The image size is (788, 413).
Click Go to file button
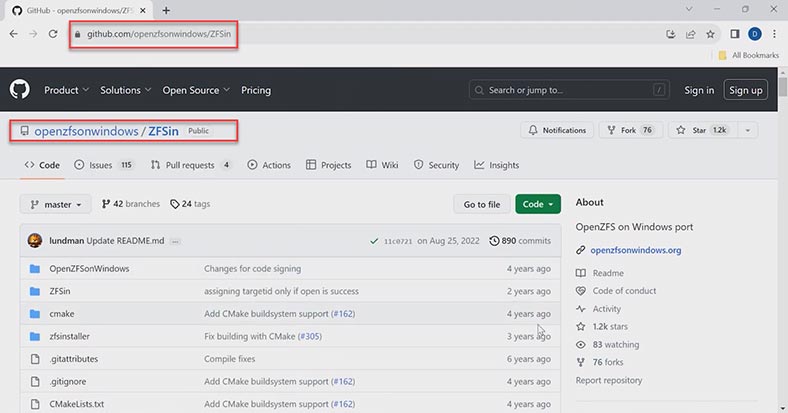pos(481,204)
